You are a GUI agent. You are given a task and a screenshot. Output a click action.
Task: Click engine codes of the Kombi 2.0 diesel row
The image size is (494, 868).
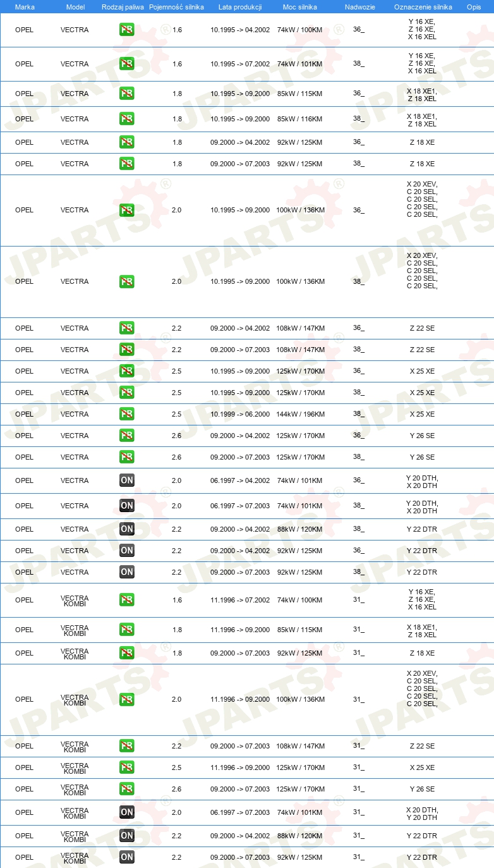(422, 813)
